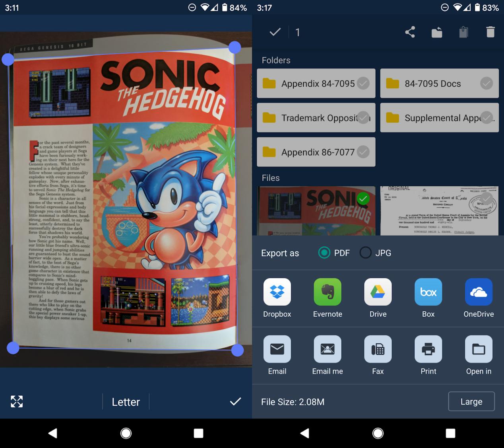Tap the Email me icon
This screenshot has width=504, height=448.
(x=328, y=349)
